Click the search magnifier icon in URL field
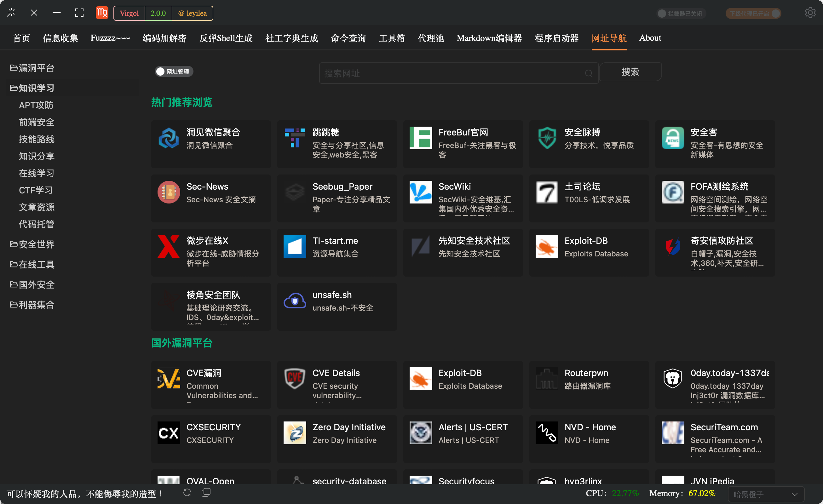This screenshot has width=823, height=504. [589, 73]
